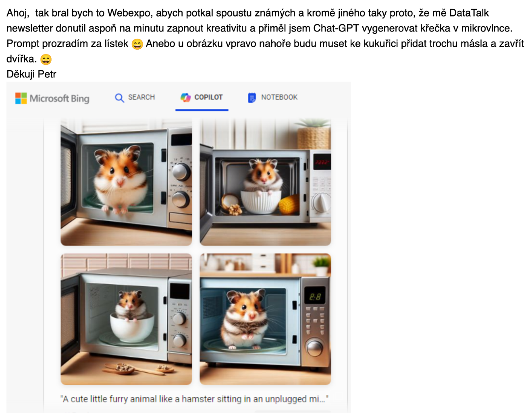Click the image prompt caption text
The height and width of the screenshot is (419, 532).
194,399
